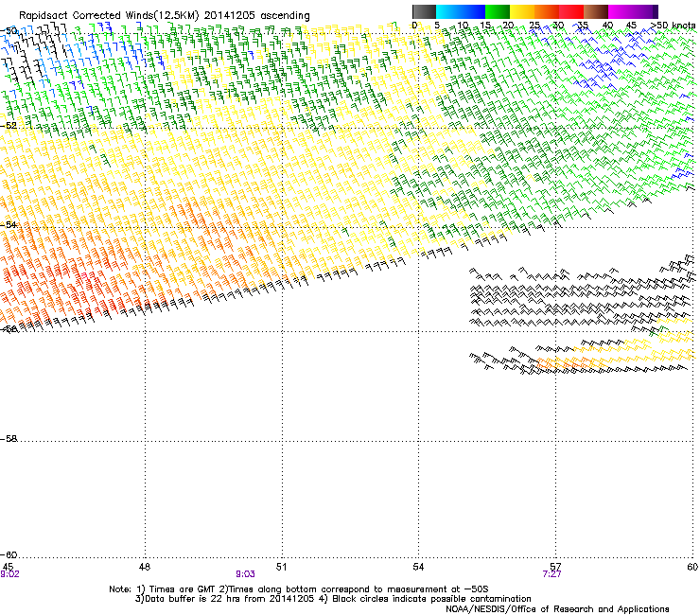Click the -50 latitude axis label

pyautogui.click(x=9, y=31)
